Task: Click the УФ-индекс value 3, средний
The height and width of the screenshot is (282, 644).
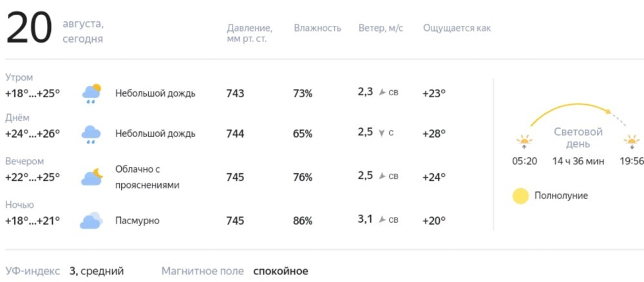Action: click(x=97, y=271)
